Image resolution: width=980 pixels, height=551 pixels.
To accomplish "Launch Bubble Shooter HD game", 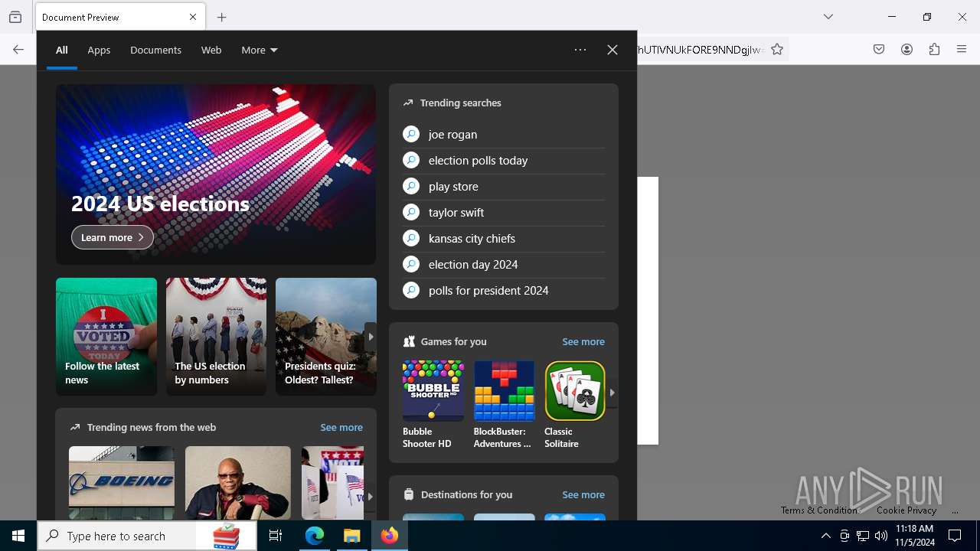I will coord(433,405).
